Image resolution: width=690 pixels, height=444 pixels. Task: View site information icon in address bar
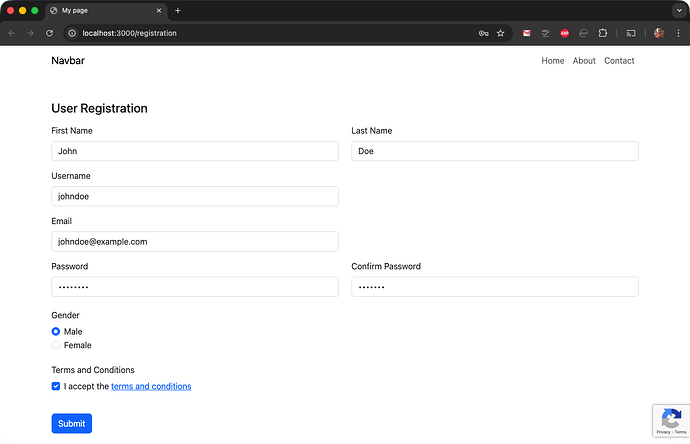[72, 33]
